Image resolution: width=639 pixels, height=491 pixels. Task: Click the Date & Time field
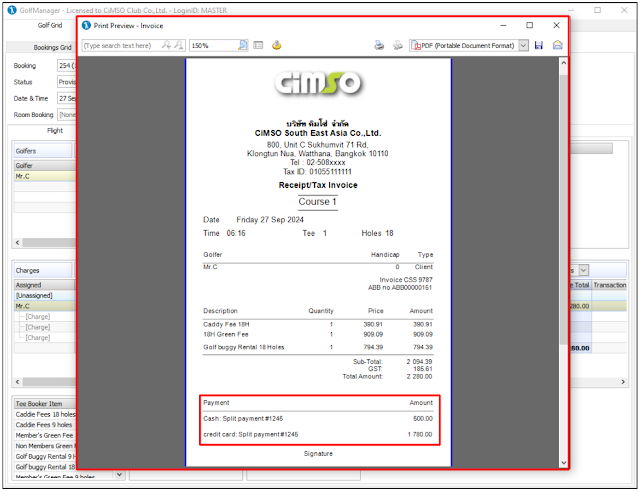coord(67,98)
